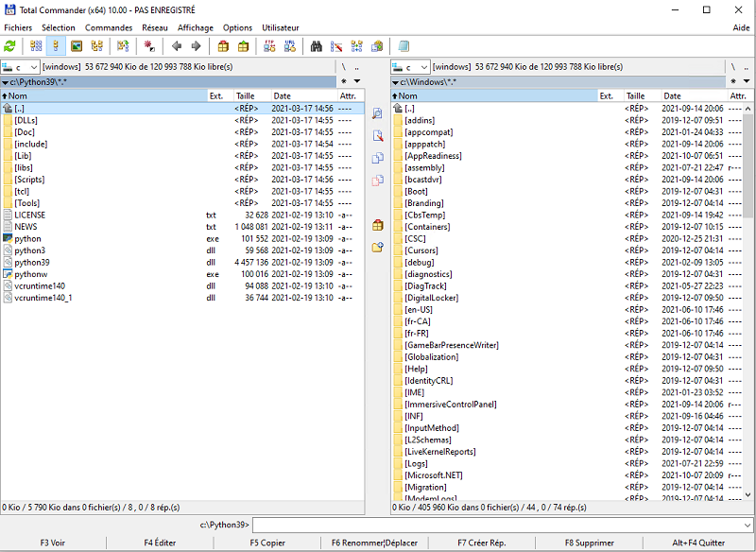Click the green Refresh icon in toolbar
This screenshot has height=552, width=756.
tap(10, 45)
